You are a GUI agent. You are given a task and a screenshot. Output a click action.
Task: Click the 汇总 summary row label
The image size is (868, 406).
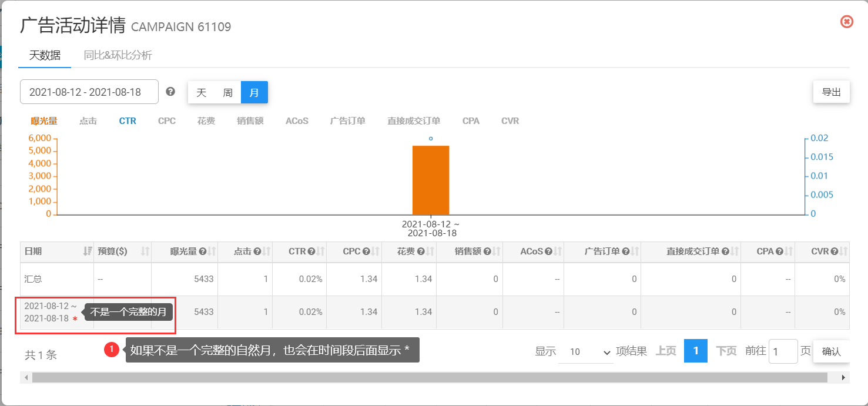[33, 279]
